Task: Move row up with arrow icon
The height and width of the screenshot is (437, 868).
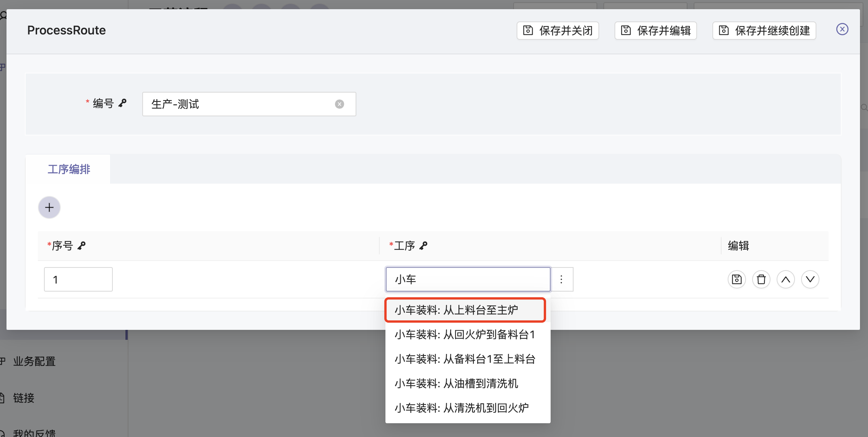Action: [785, 279]
